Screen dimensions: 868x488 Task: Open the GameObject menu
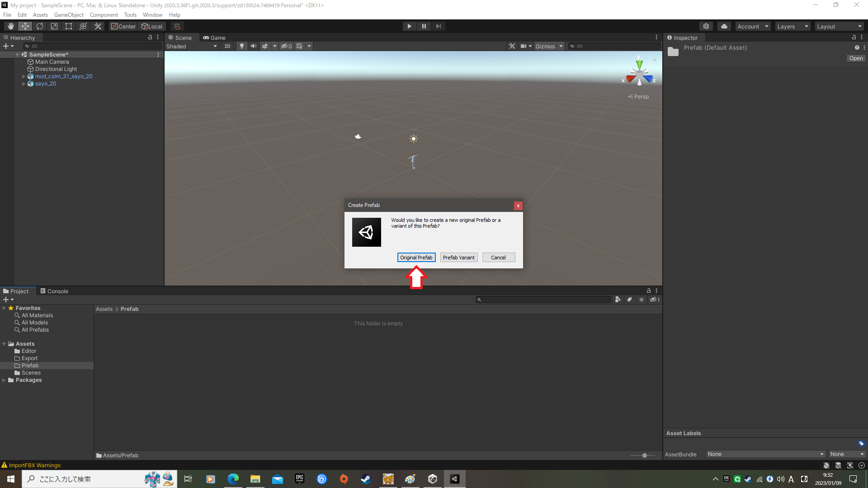pos(69,15)
